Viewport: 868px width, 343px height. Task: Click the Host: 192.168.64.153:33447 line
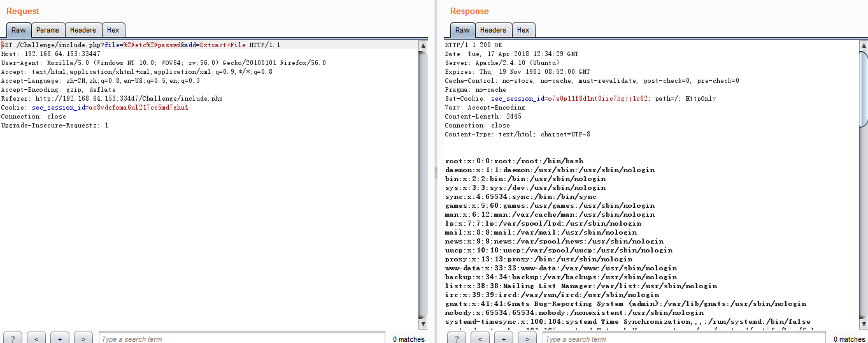[x=50, y=54]
